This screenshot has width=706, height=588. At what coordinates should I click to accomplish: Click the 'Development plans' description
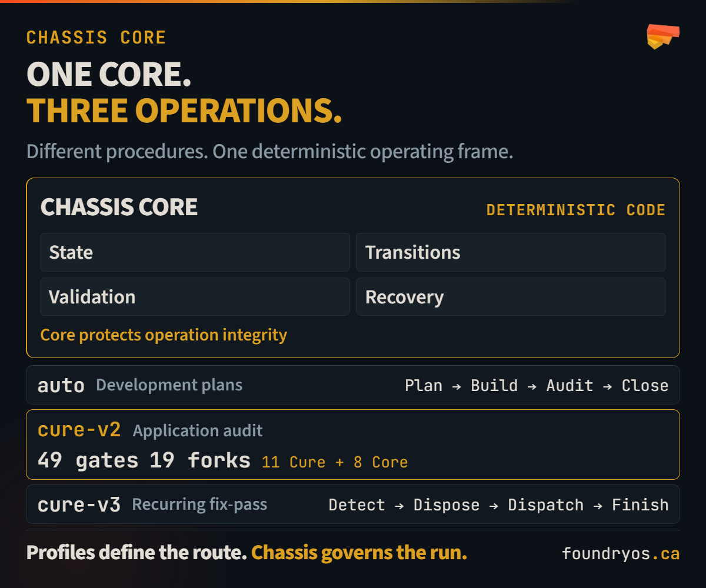pos(169,385)
